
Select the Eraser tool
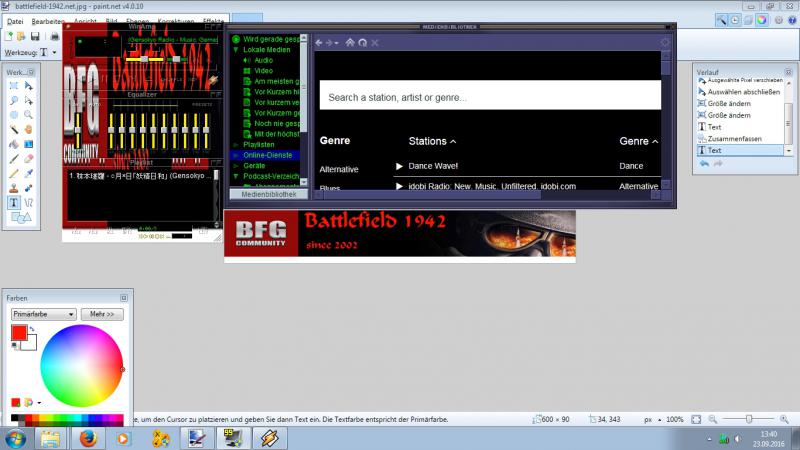[29, 159]
